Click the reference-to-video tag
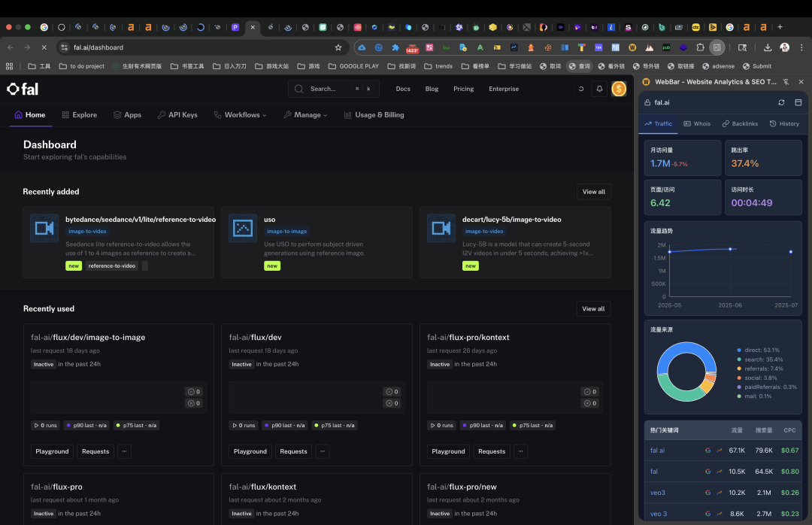The width and height of the screenshot is (812, 525). [112, 266]
